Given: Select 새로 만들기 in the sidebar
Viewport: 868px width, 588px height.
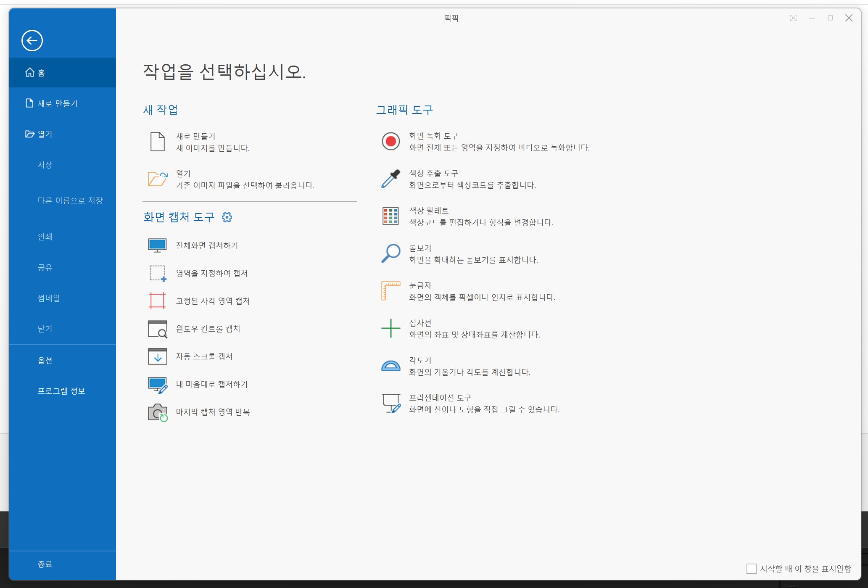Looking at the screenshot, I should pos(58,103).
